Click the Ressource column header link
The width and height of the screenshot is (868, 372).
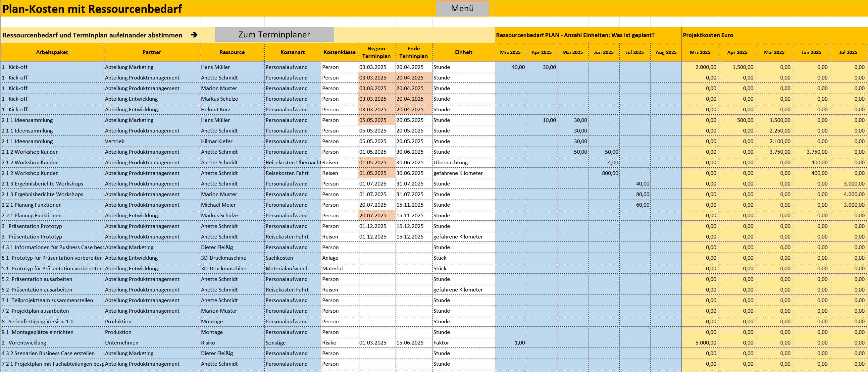[232, 52]
